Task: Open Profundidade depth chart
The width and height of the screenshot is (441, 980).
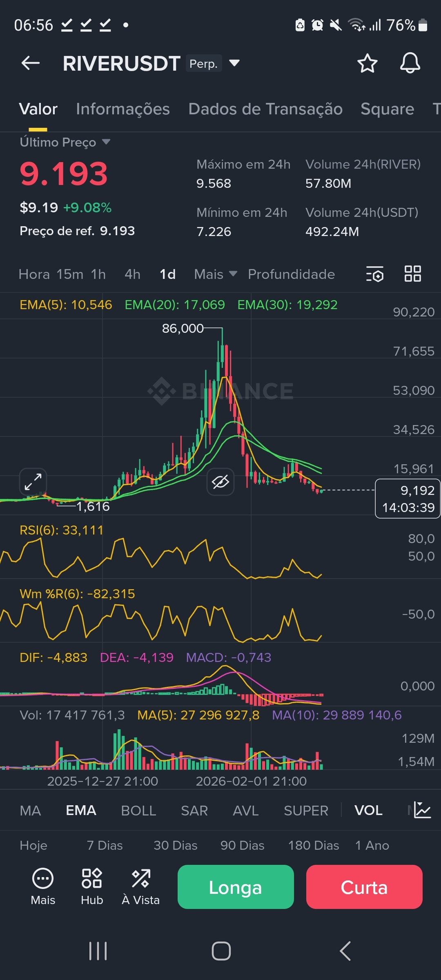Action: click(x=292, y=274)
